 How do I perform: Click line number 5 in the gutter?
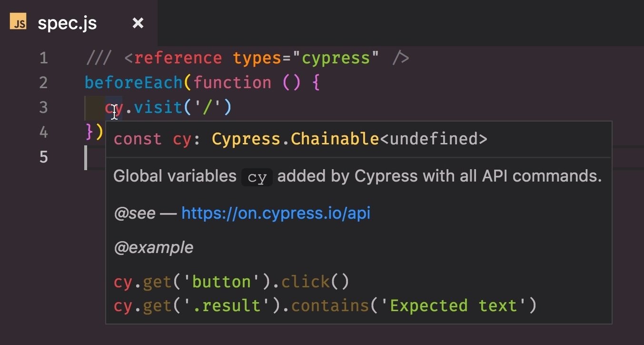pyautogui.click(x=43, y=157)
